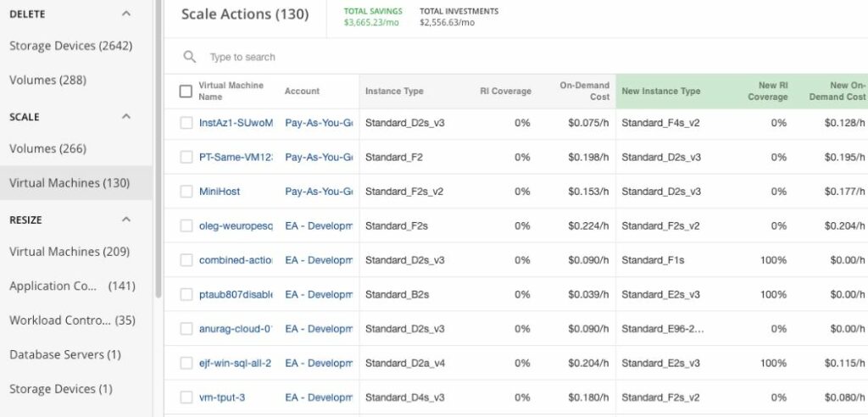
Task: Open the vm-tput-3 virtual machine link
Action: point(221,398)
